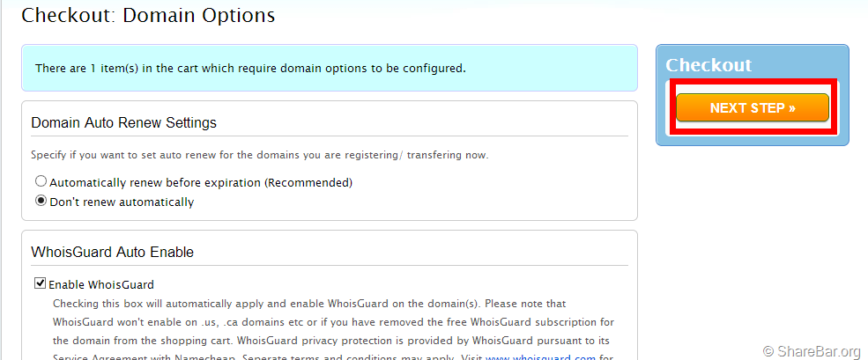Viewport: 868px width, 360px height.
Task: Click the ShareBar.org watermark text
Action: point(819,351)
